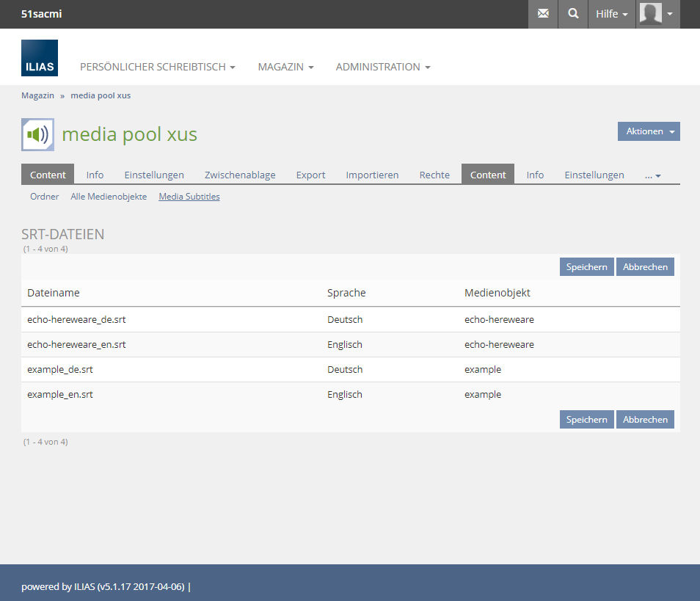Click the user avatar picture

tap(650, 13)
